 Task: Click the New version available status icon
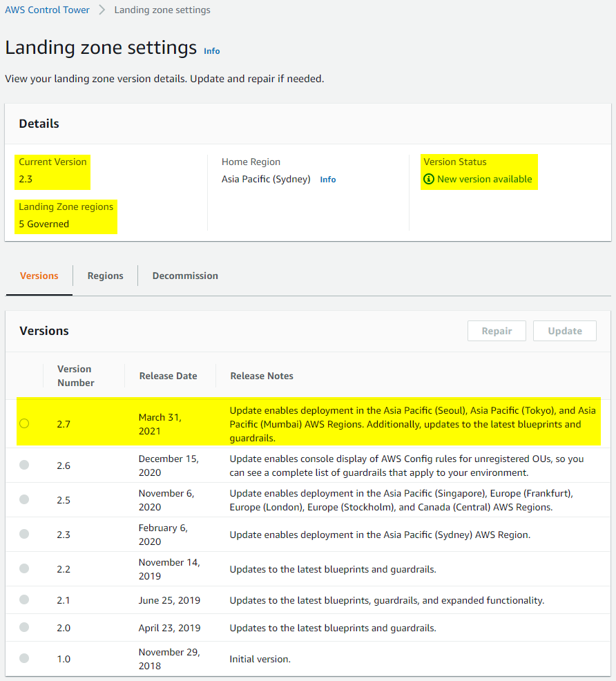(428, 179)
